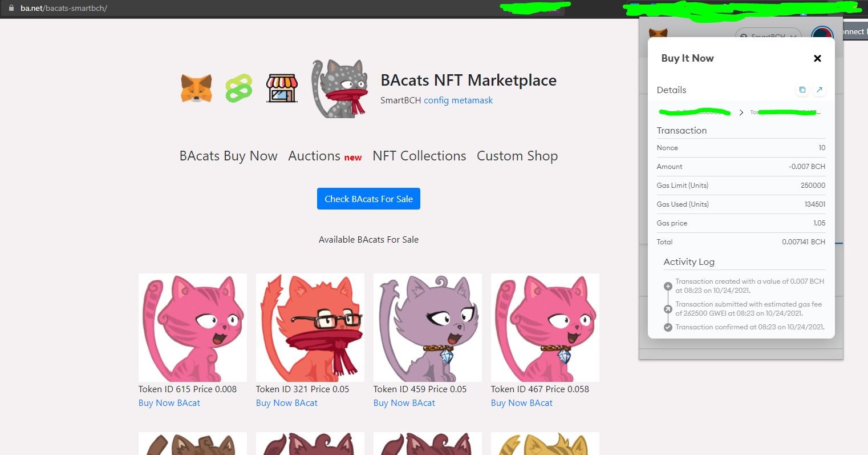Click the MetaMask fox icon in page header
868x455 pixels.
[x=196, y=88]
